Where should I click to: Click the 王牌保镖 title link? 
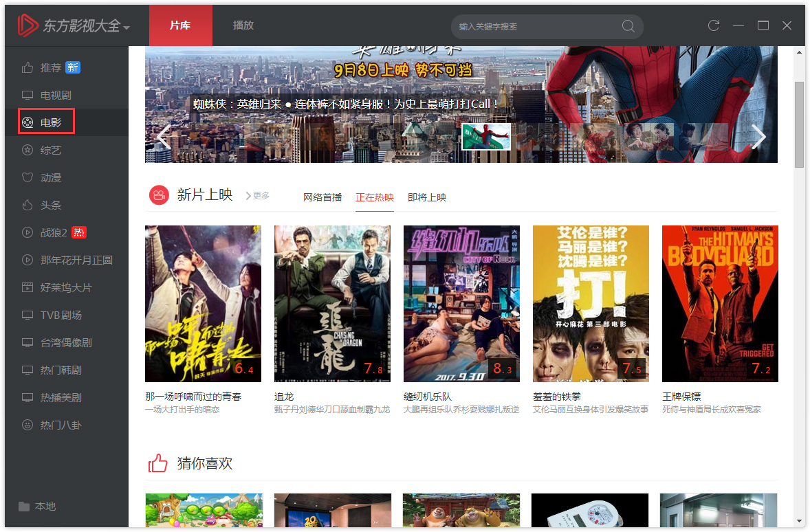(681, 397)
